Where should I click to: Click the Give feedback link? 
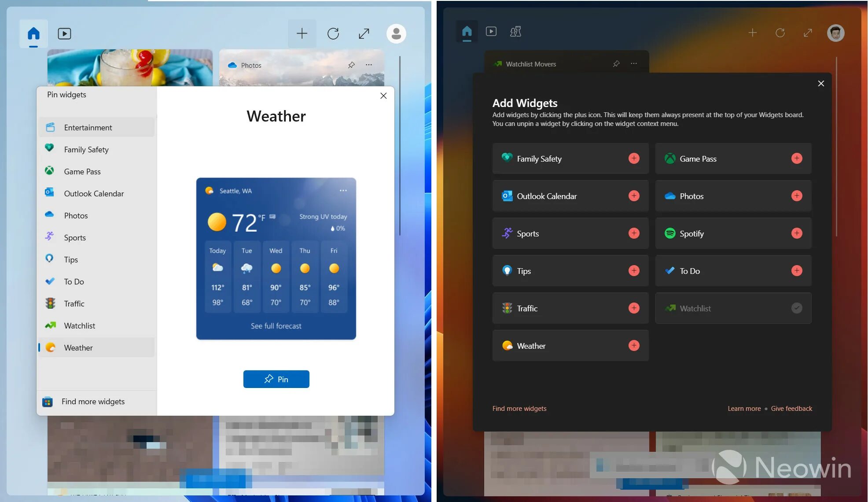[791, 408]
